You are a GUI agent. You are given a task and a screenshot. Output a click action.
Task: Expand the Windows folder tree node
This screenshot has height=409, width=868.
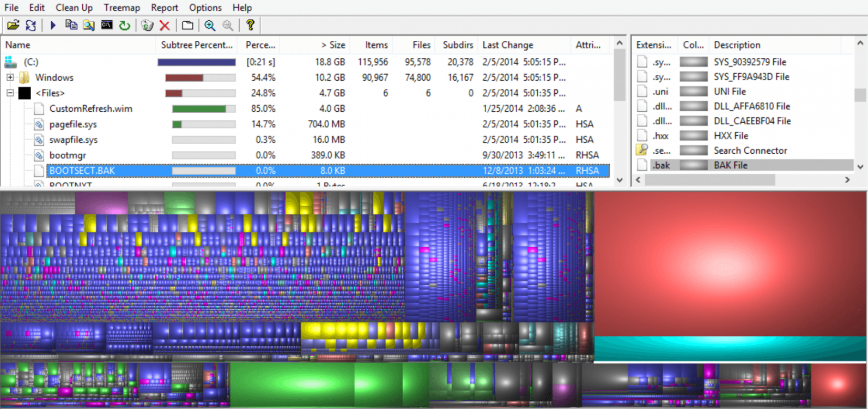10,77
